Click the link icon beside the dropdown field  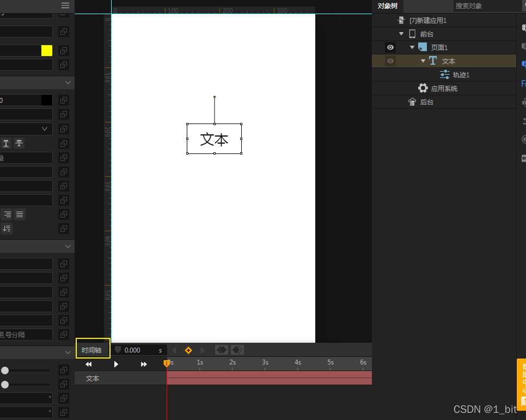coord(63,129)
